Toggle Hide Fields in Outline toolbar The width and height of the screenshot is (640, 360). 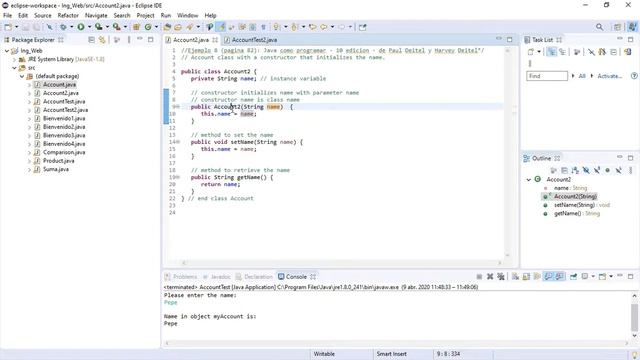pyautogui.click(x=586, y=170)
